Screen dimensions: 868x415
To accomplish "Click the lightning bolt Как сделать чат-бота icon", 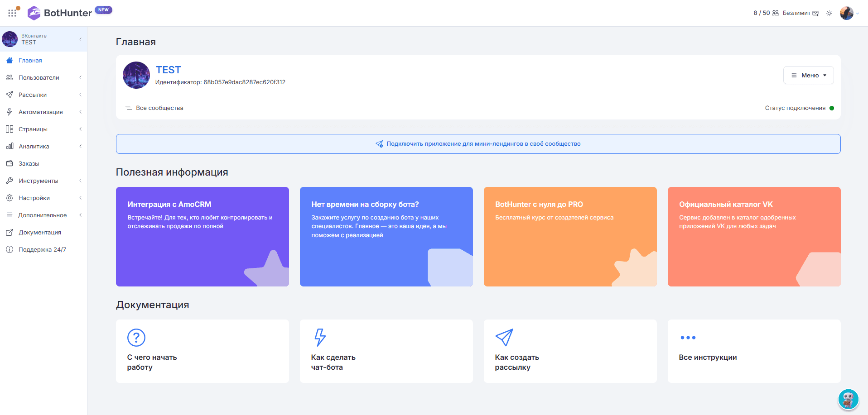I will tap(320, 338).
